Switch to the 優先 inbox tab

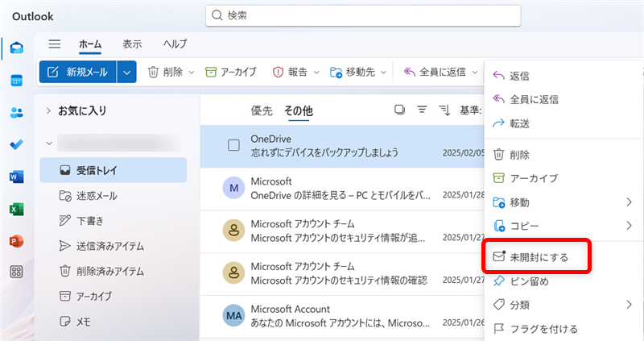tap(262, 110)
